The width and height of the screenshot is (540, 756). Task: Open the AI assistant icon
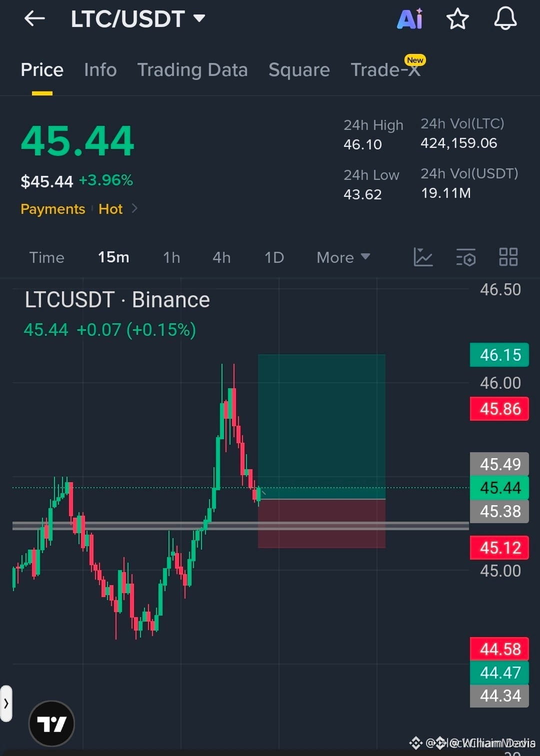click(410, 19)
